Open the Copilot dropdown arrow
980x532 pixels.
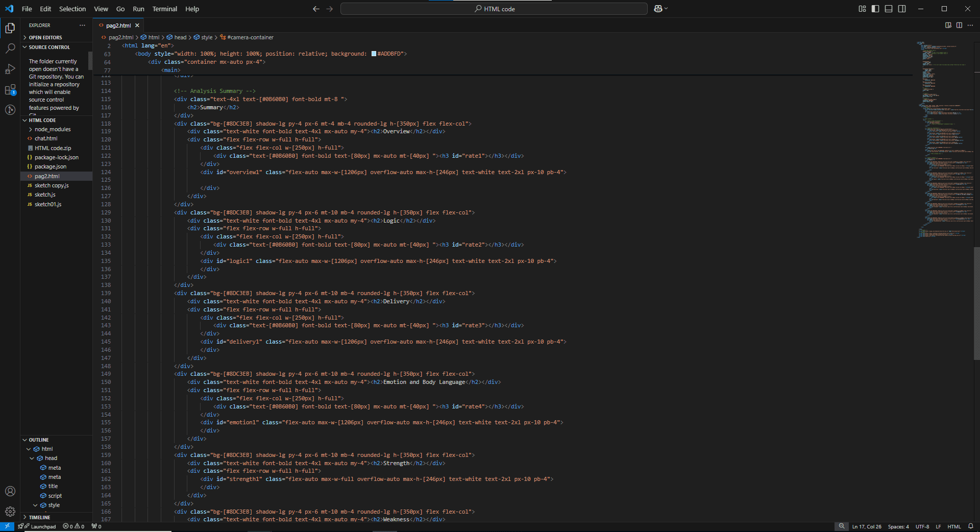click(666, 9)
